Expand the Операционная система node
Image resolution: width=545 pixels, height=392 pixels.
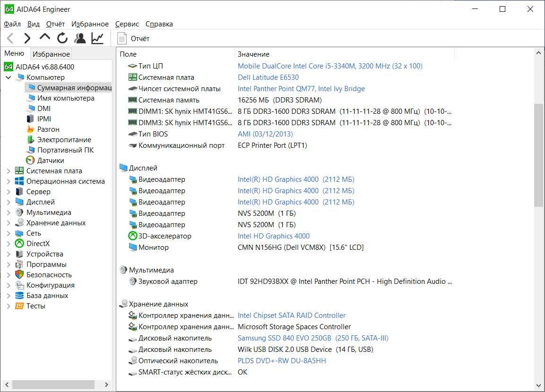click(9, 181)
